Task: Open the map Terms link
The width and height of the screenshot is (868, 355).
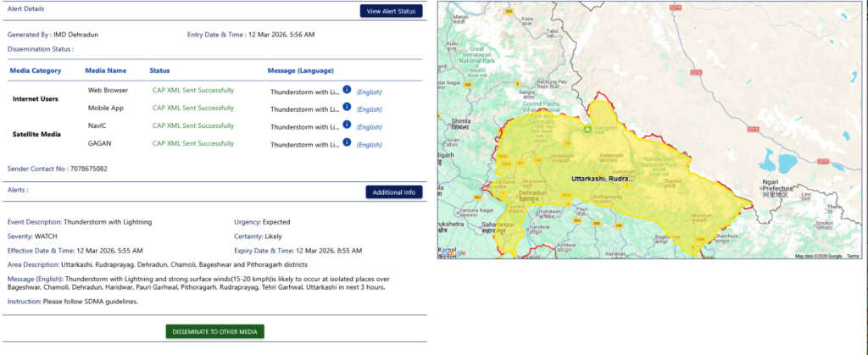Action: [853, 255]
